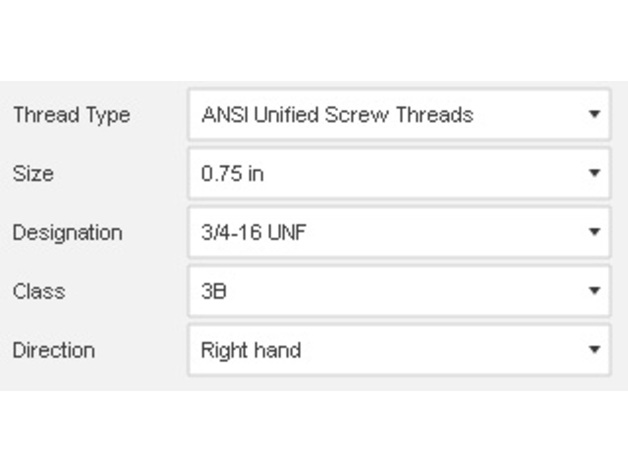Click the Direction label
This screenshot has height=472, width=628.
click(x=54, y=351)
